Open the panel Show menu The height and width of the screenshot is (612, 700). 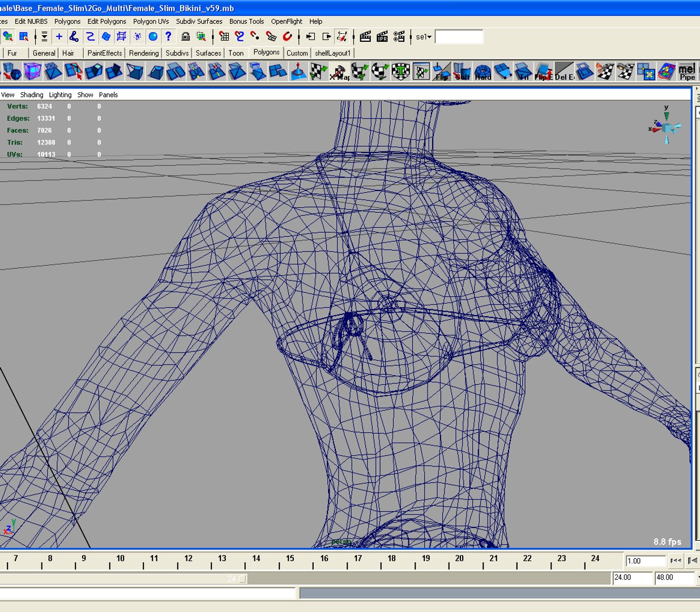click(x=86, y=95)
